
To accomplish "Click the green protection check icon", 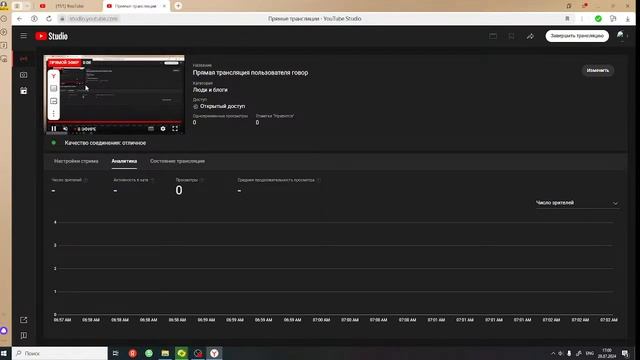I will pyautogui.click(x=598, y=19).
